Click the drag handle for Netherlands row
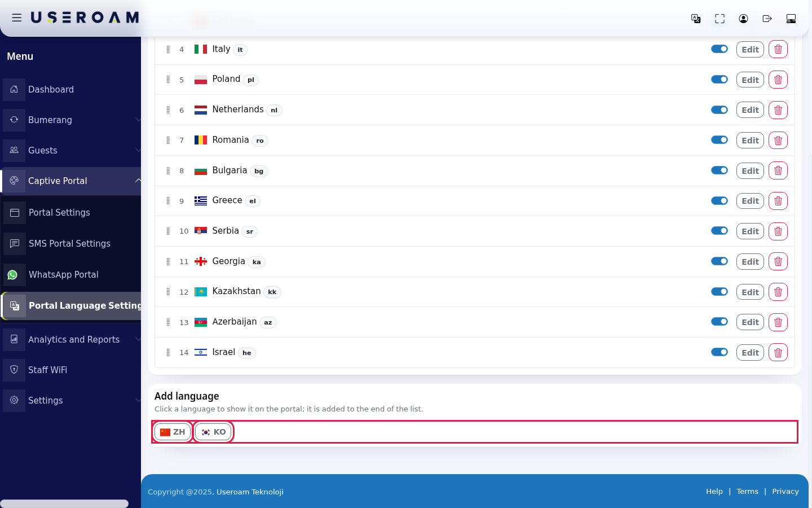The height and width of the screenshot is (508, 812). pyautogui.click(x=168, y=110)
